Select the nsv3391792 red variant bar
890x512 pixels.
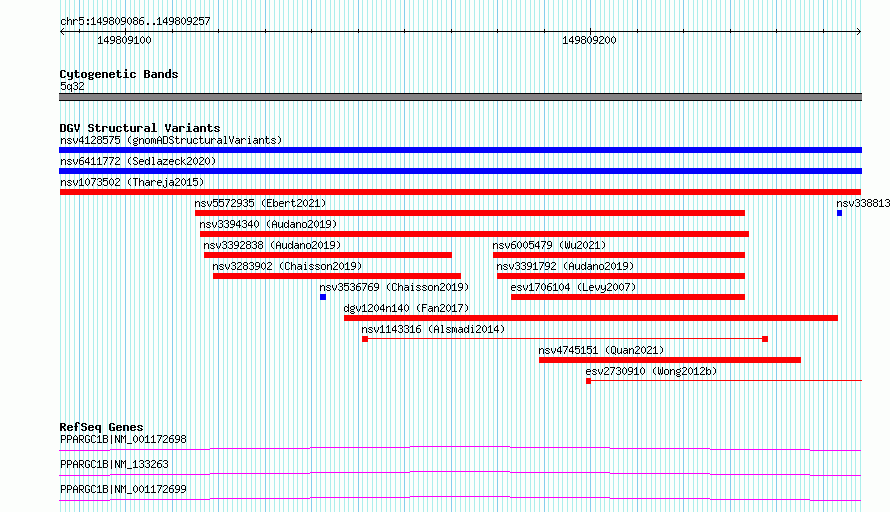tap(621, 276)
